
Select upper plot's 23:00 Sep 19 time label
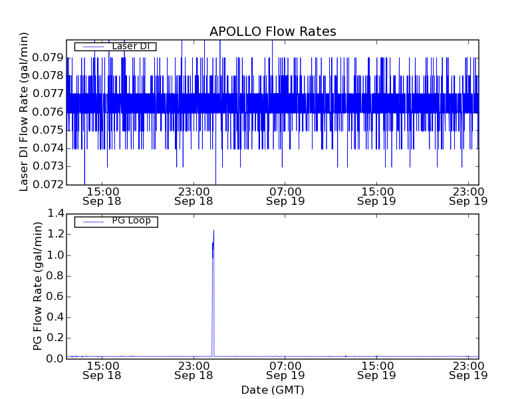tap(469, 196)
